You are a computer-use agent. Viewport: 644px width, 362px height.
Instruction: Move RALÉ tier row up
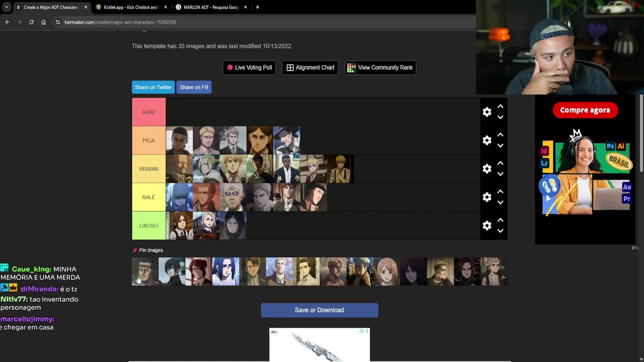[500, 192]
